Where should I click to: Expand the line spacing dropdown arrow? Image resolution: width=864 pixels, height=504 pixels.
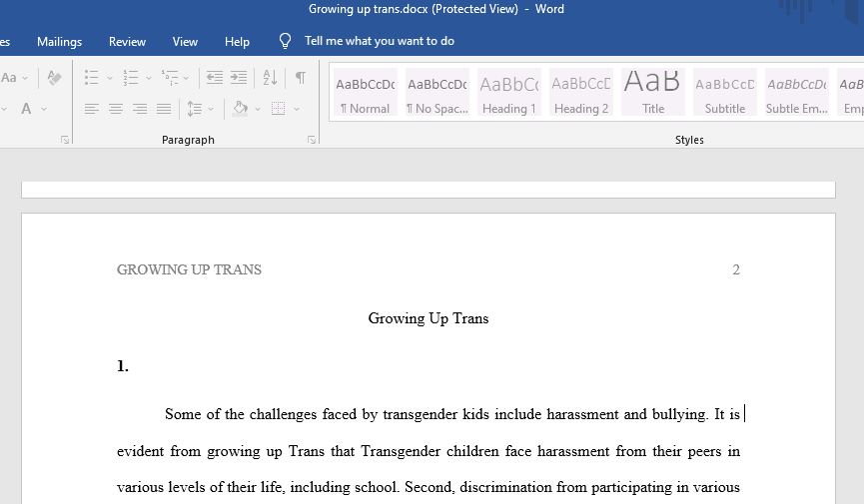coord(211,109)
